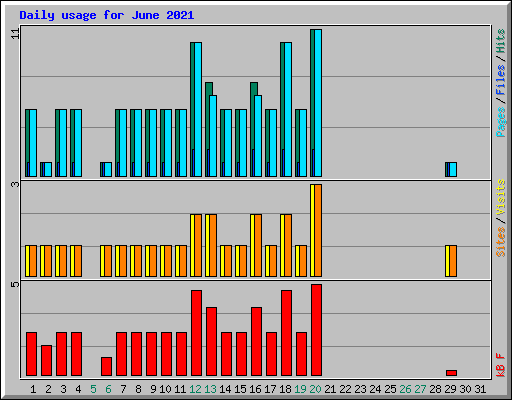The height and width of the screenshot is (400, 512).
Task: Click day label "23" on the x-axis
Action: tap(360, 389)
